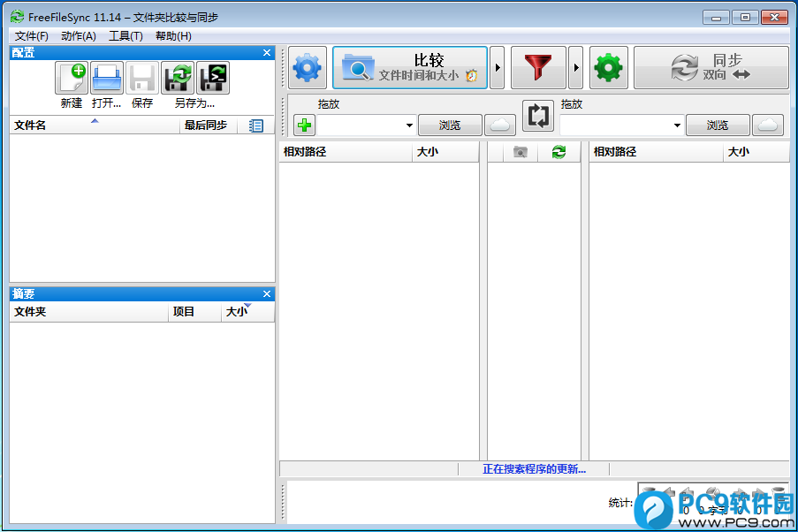Sort by last sync column header

[x=209, y=125]
